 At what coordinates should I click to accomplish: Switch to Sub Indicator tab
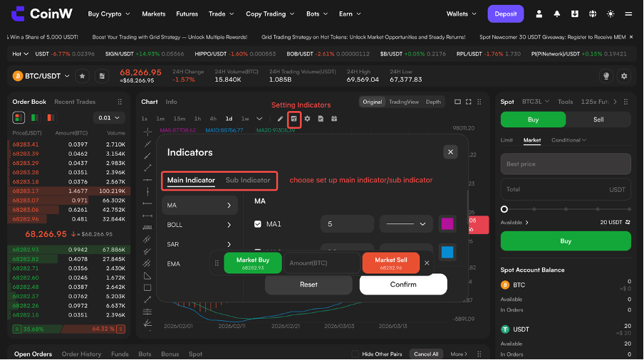248,180
